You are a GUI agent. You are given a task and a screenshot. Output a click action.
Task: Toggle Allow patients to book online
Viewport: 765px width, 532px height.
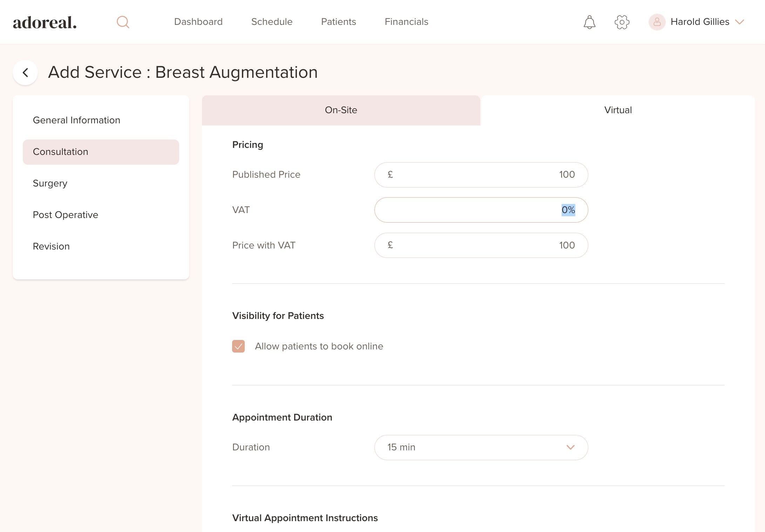click(x=238, y=346)
